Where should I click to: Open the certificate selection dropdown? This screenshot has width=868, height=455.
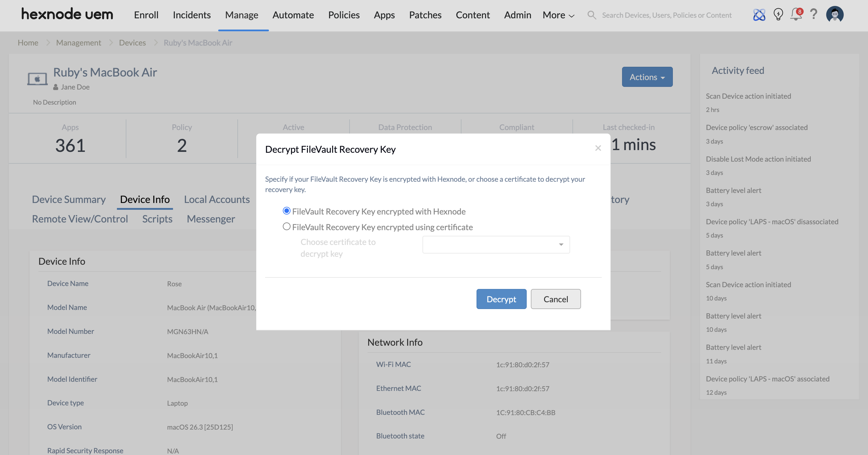pyautogui.click(x=496, y=245)
